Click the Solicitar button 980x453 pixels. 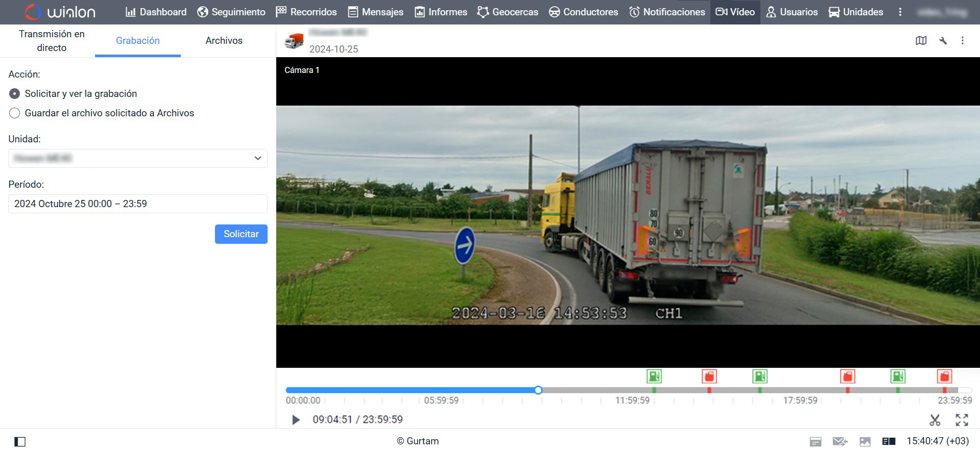pos(241,234)
